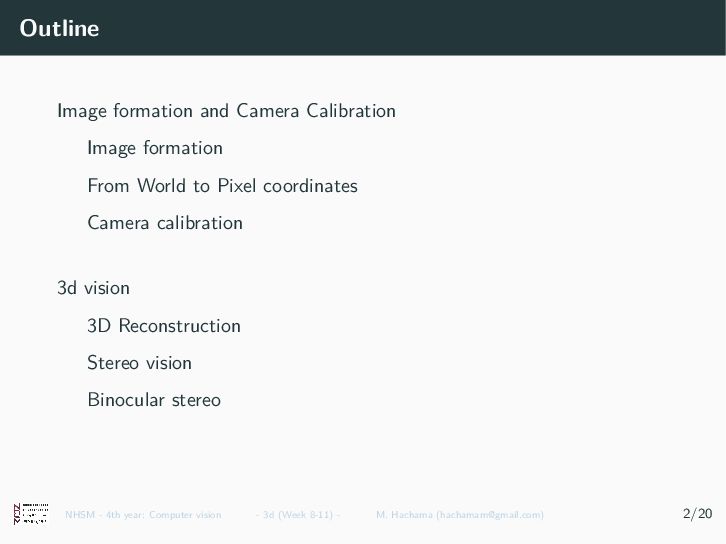Click the '- 3d (Week 8-11) -' footer text
Image resolution: width=726 pixels, height=544 pixels.
point(298,514)
